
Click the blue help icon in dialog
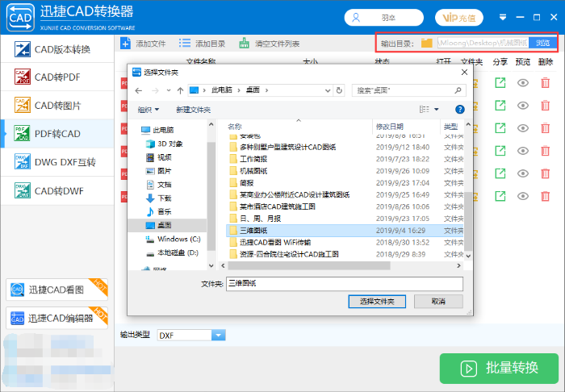coord(460,109)
